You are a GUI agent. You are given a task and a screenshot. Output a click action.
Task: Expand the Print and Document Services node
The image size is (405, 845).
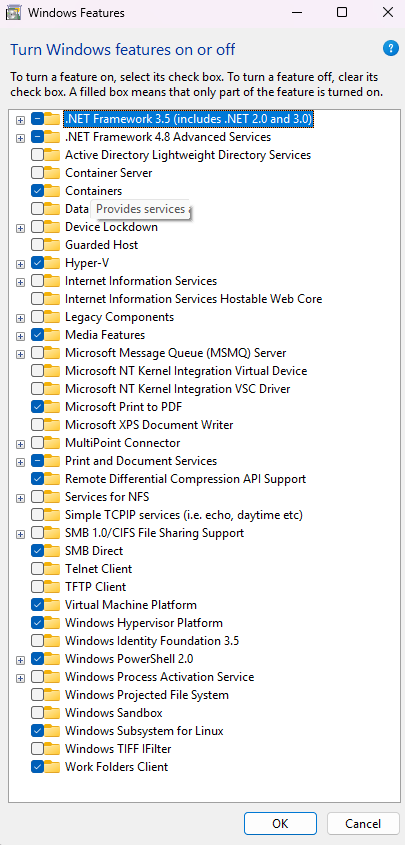click(x=20, y=461)
